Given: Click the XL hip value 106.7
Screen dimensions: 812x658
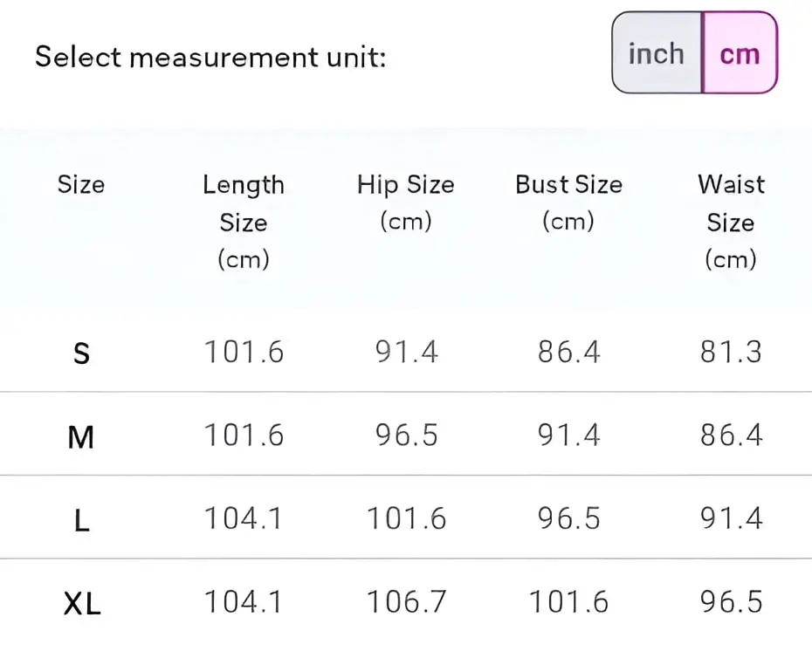Looking at the screenshot, I should [x=407, y=601].
